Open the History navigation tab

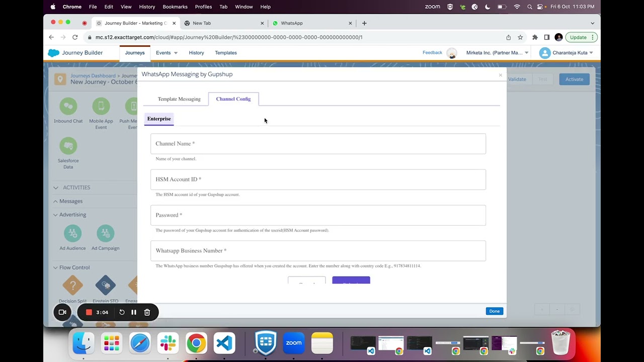click(196, 53)
